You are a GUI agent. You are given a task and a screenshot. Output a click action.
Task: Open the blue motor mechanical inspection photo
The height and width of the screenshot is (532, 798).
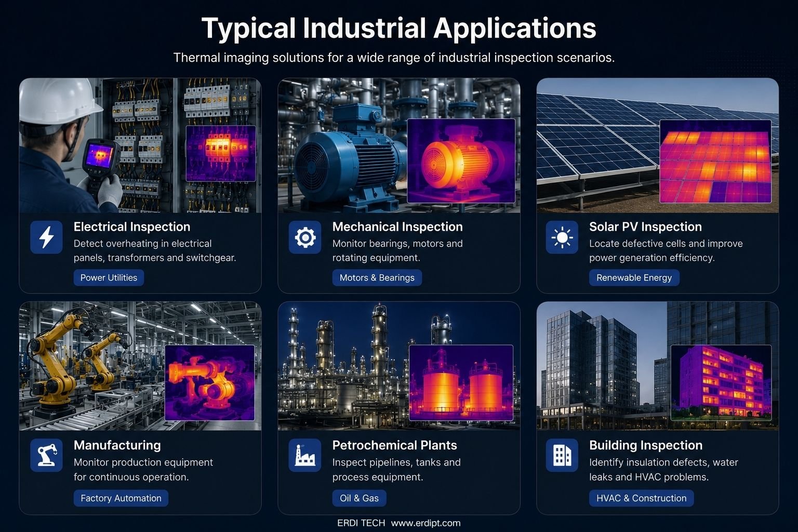(399, 145)
